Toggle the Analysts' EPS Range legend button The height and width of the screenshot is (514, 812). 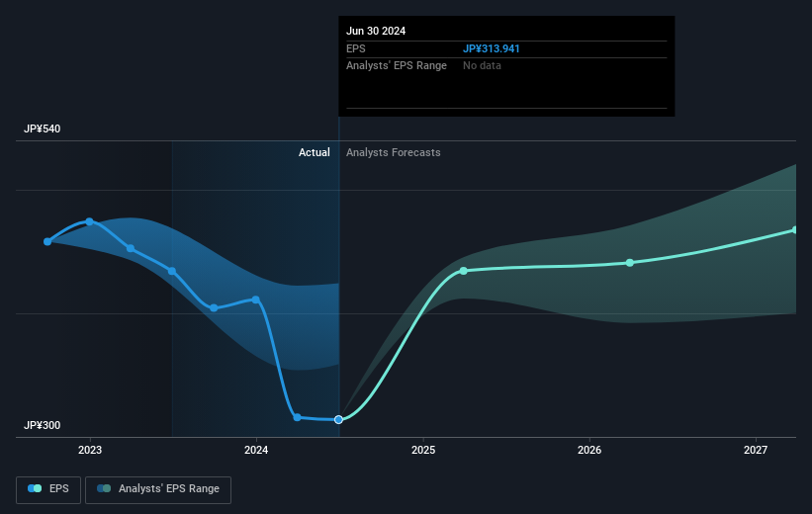(158, 489)
